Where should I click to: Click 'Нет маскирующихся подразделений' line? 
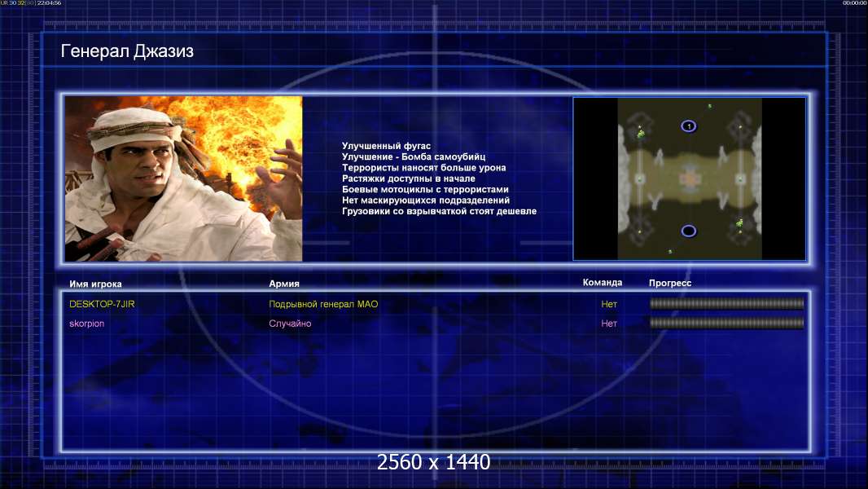(425, 200)
